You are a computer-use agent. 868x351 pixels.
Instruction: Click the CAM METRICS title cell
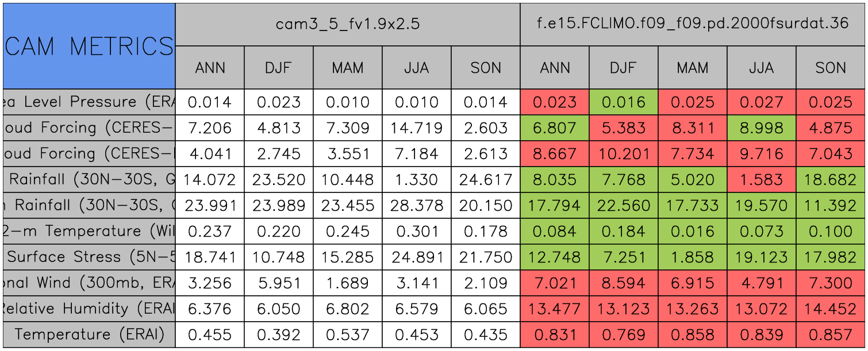click(x=89, y=46)
